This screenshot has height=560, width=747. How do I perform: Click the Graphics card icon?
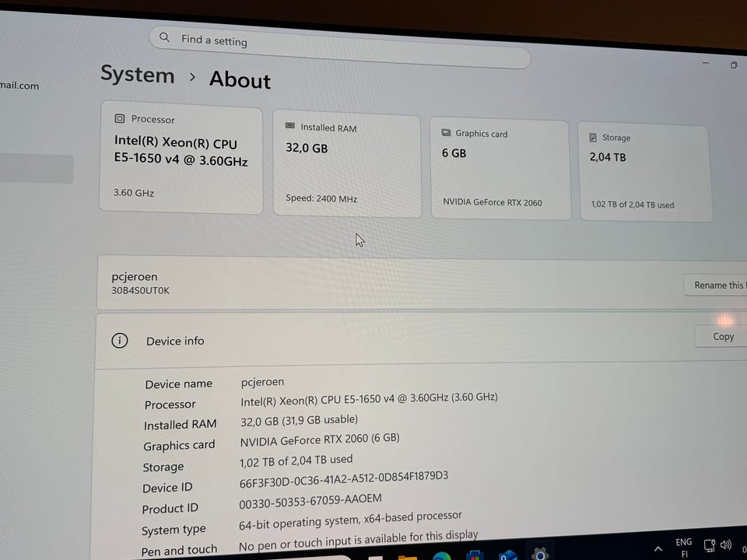446,132
